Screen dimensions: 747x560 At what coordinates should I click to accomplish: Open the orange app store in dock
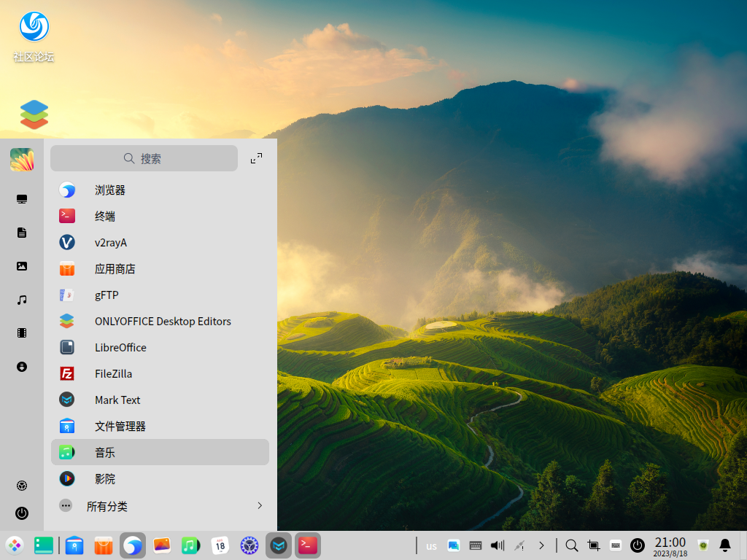tap(104, 545)
